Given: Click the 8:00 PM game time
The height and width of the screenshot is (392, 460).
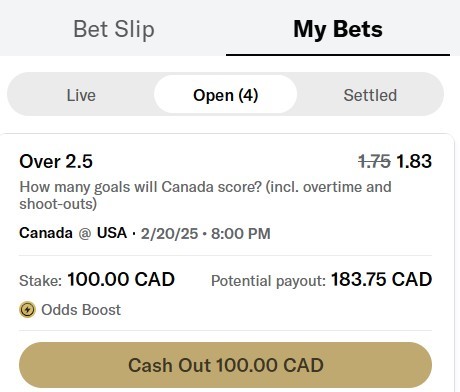Looking at the screenshot, I should (x=241, y=234).
